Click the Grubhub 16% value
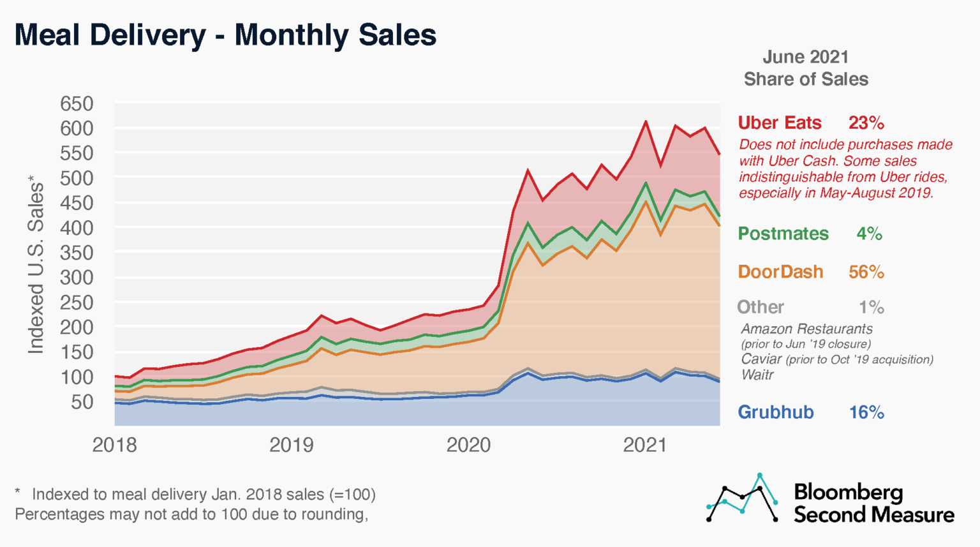The image size is (980, 547). coord(866,412)
